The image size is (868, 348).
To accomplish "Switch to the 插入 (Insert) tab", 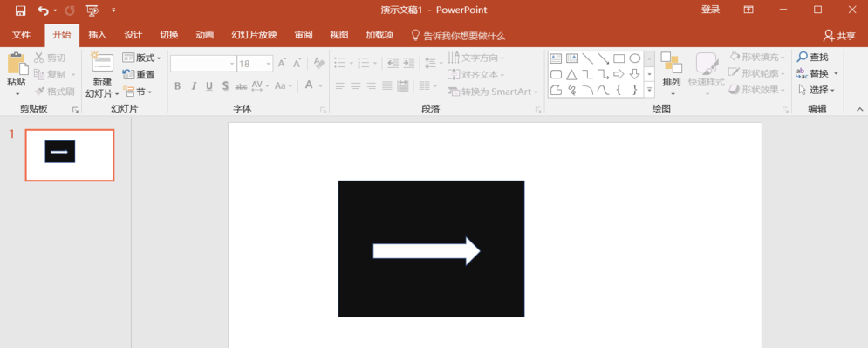I will coord(98,35).
